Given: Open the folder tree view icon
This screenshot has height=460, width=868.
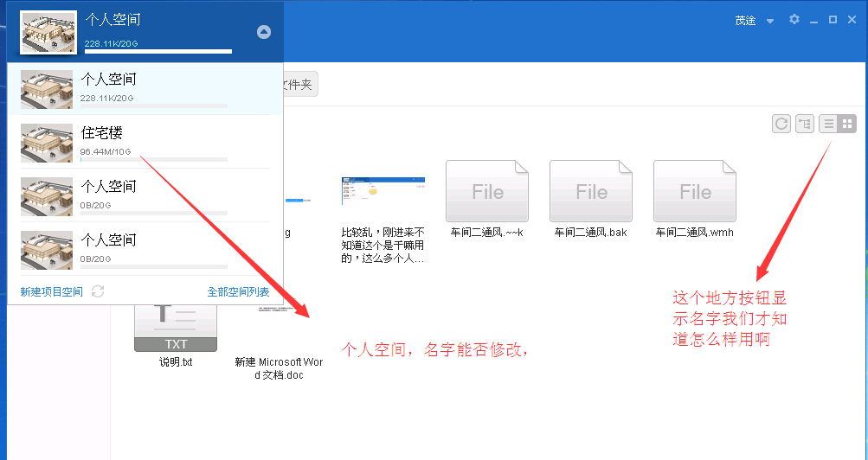Looking at the screenshot, I should tap(805, 125).
